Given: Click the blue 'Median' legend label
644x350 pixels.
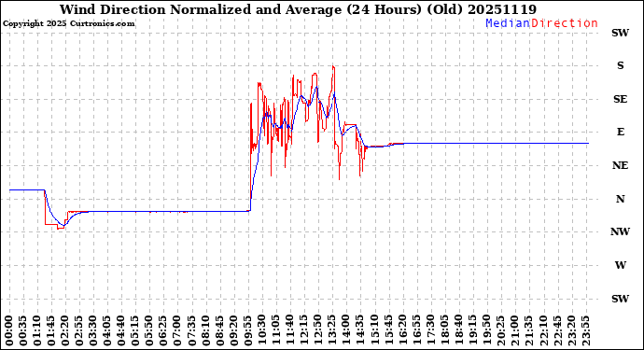Looking at the screenshot, I should click(x=508, y=23).
